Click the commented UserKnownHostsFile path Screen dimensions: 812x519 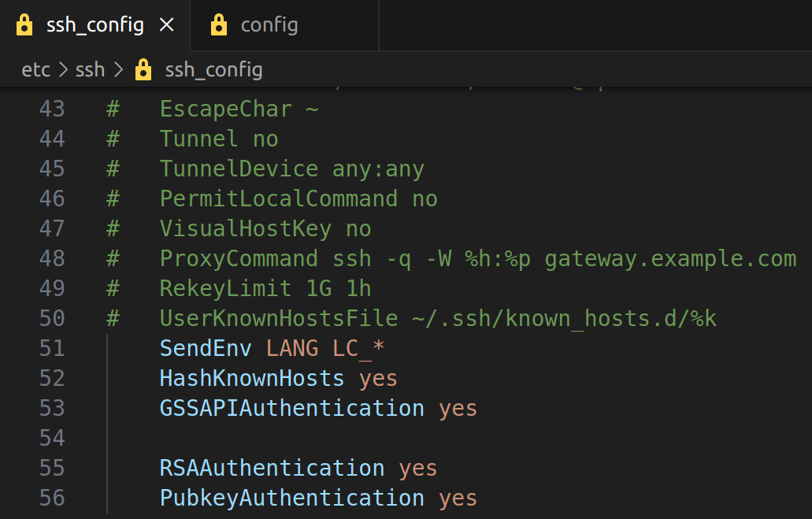[564, 318]
